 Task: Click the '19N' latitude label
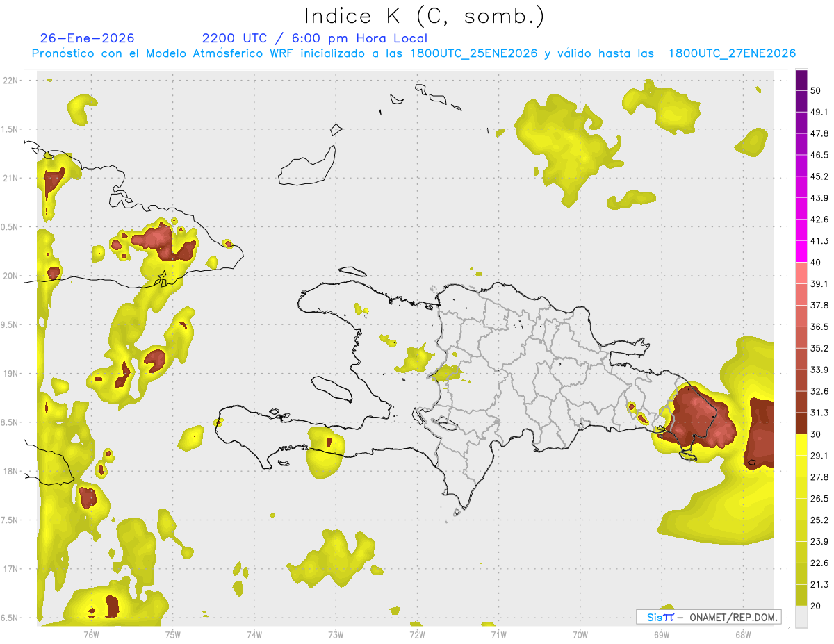pyautogui.click(x=10, y=374)
